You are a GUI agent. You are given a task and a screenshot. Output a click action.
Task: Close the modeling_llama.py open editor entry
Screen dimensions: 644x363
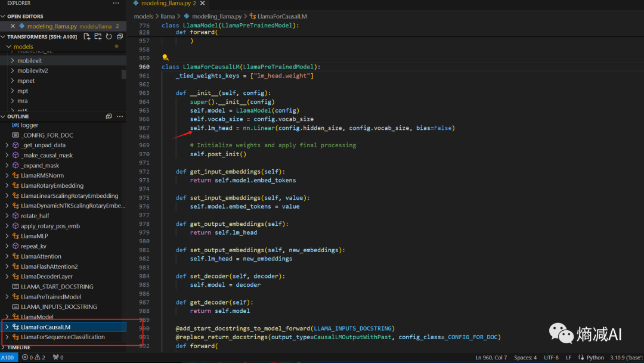[x=13, y=26]
